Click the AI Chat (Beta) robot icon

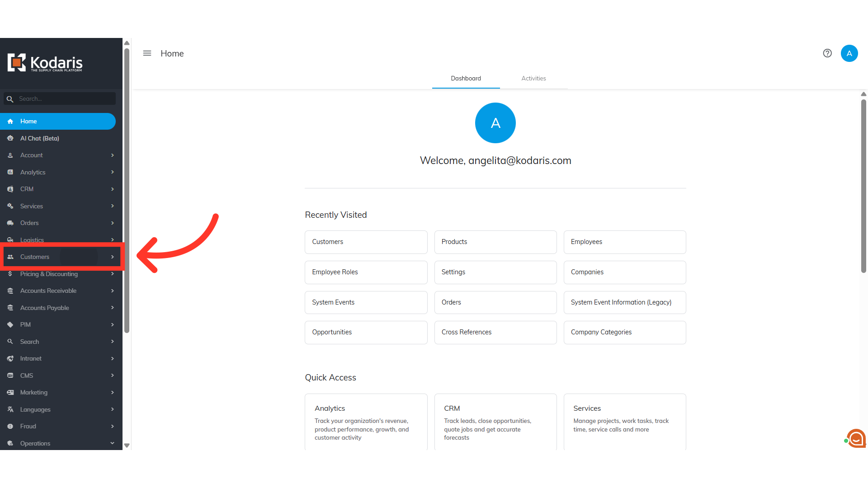pyautogui.click(x=10, y=138)
